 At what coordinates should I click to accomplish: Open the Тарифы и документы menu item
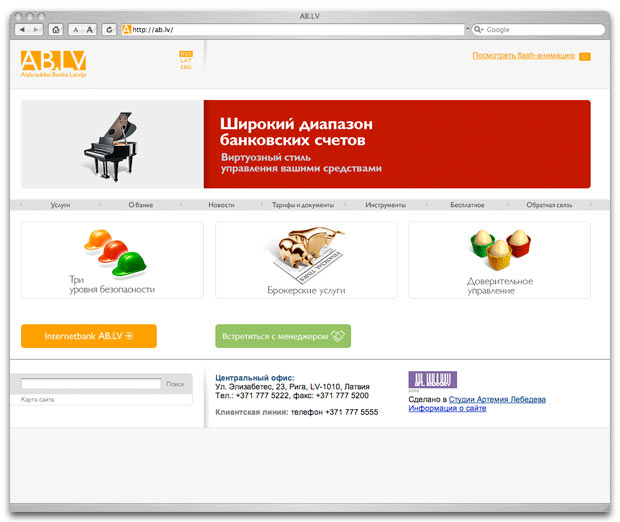(303, 205)
